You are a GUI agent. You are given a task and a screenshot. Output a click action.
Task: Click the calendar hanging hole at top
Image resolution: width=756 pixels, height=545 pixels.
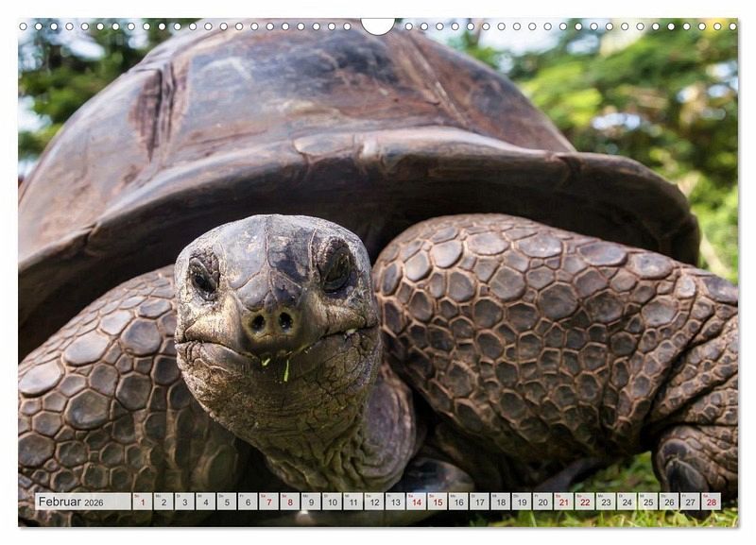(378, 26)
